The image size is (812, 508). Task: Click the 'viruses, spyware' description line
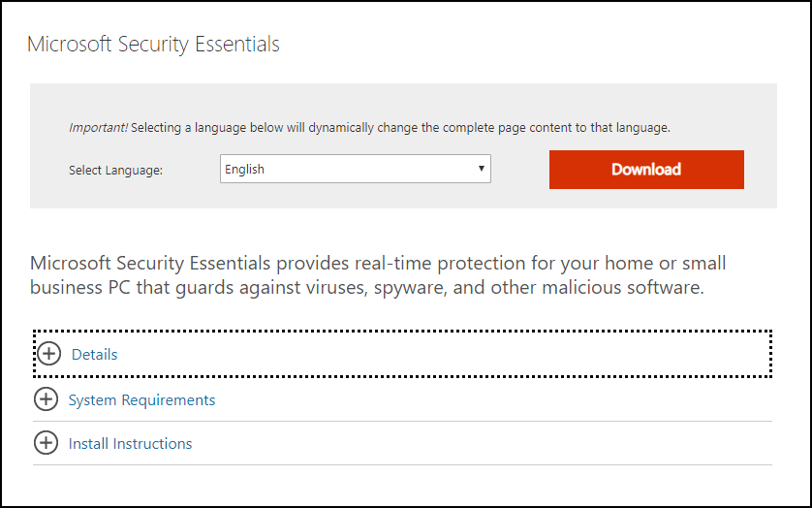366,287
